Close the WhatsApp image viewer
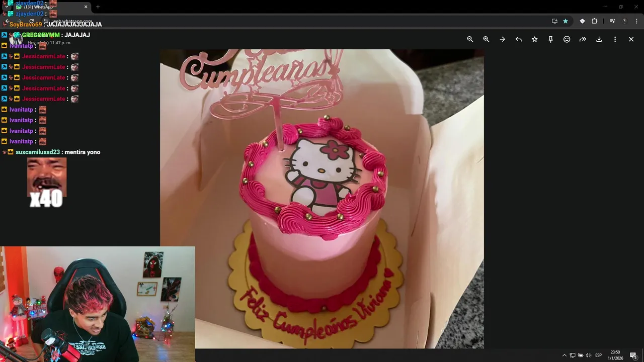Screen dimensions: 644x362 coord(631,39)
